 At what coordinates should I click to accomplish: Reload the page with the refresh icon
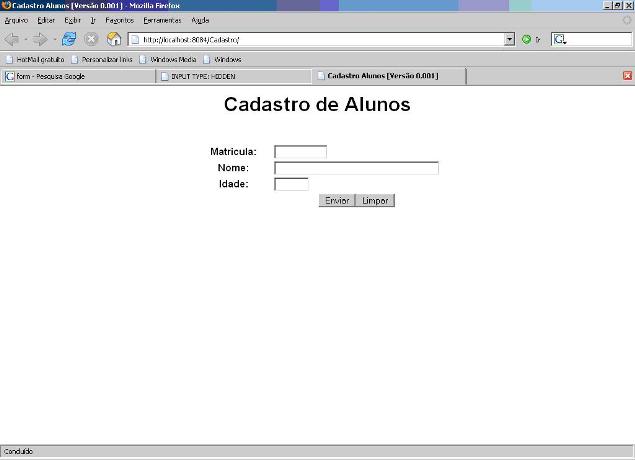(x=69, y=39)
